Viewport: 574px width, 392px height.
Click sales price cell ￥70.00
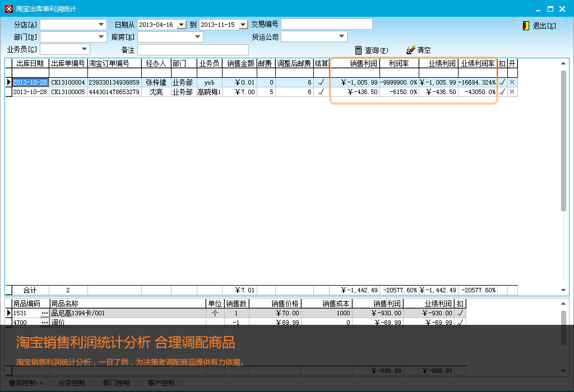[275, 313]
